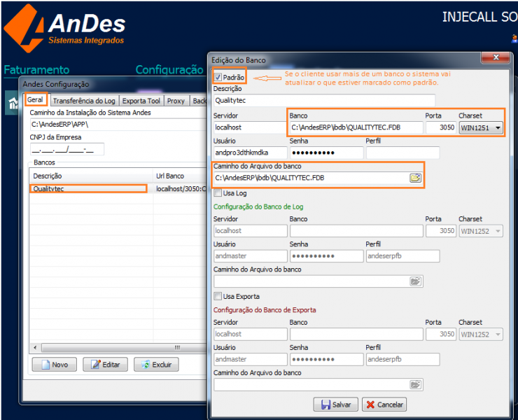Click the Banco field with QUALITYTEC.FDB path
518x420 pixels.
[356, 127]
